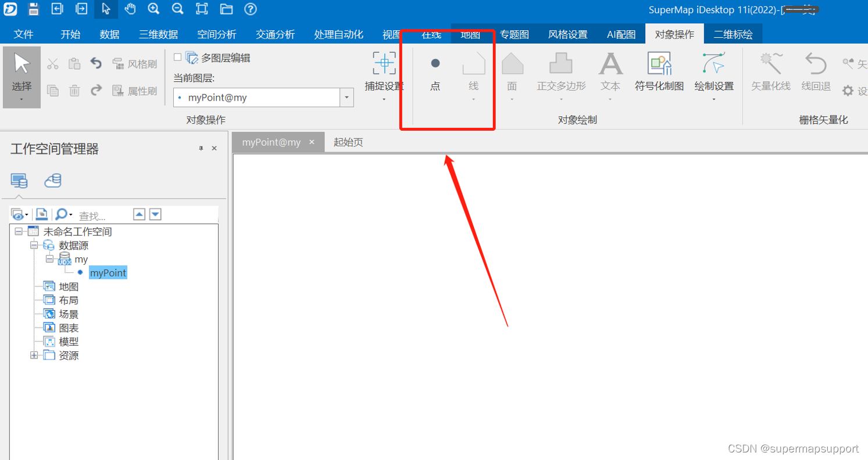Collapse the 未命名工作空间 tree node

point(19,231)
